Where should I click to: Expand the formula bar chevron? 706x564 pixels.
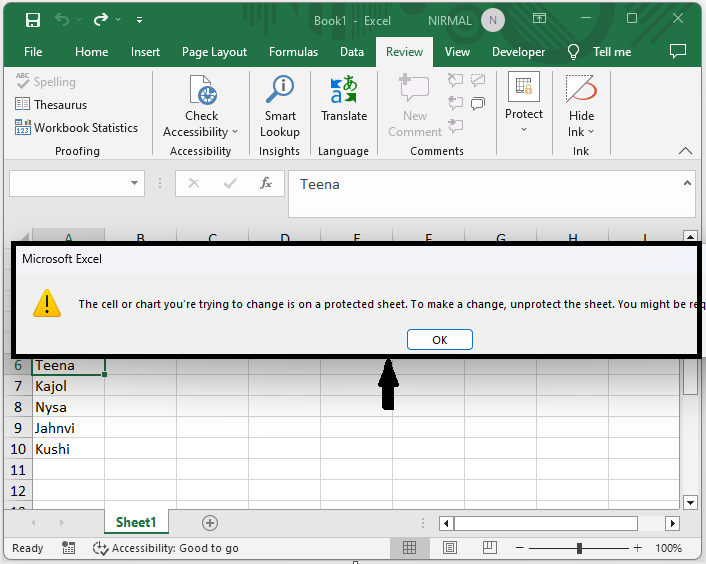point(687,183)
